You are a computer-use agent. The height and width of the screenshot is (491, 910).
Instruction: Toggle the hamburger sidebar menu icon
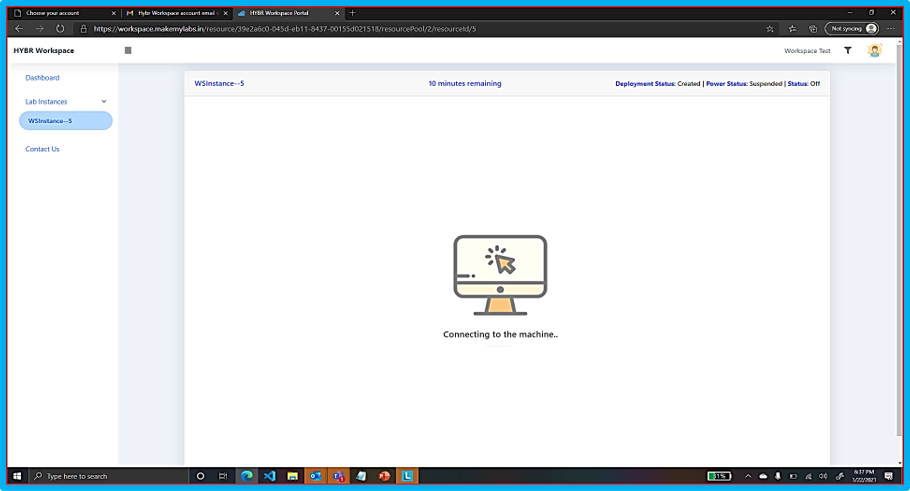[x=128, y=50]
